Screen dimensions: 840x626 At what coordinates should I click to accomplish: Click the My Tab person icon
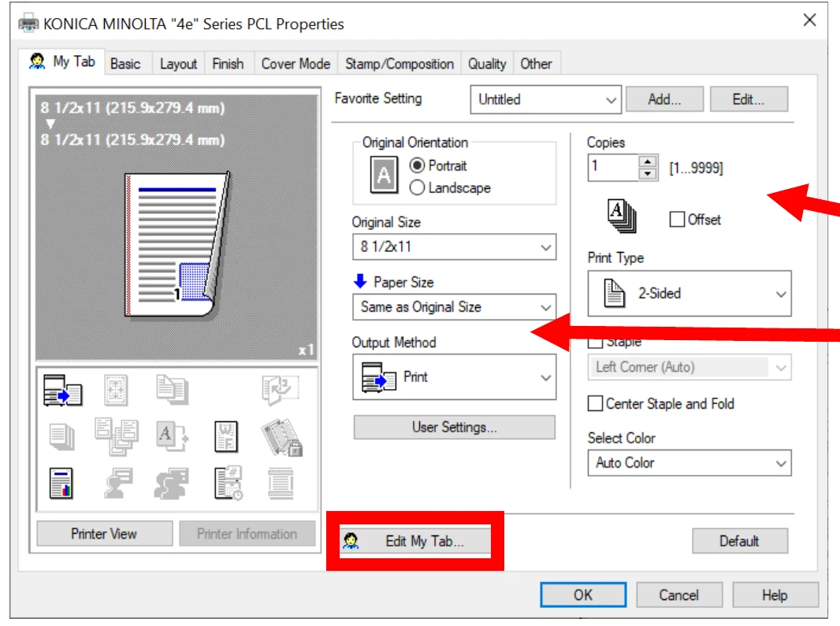tap(37, 61)
